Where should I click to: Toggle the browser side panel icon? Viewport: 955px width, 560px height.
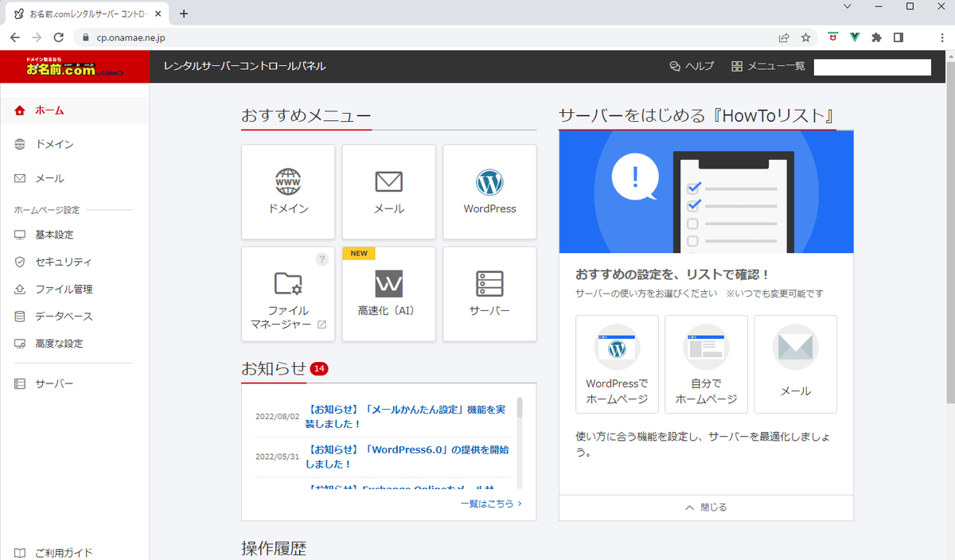898,37
